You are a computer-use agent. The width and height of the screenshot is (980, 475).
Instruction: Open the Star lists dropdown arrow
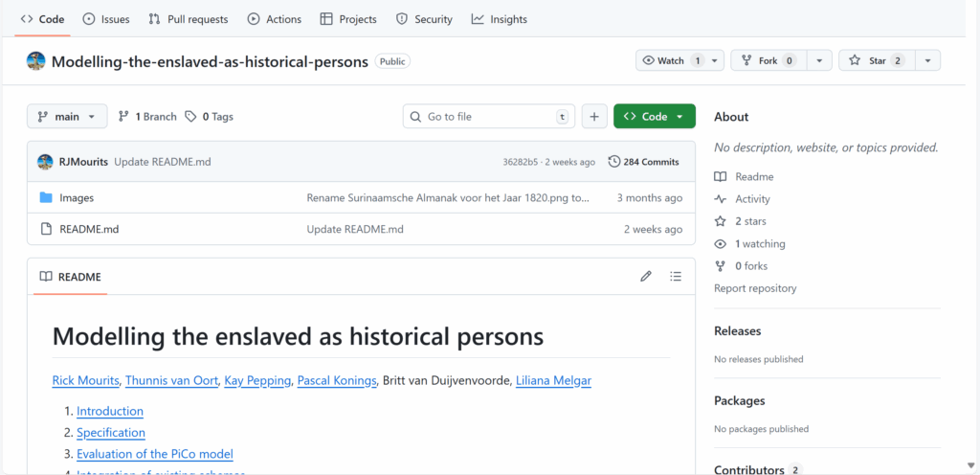pyautogui.click(x=927, y=60)
